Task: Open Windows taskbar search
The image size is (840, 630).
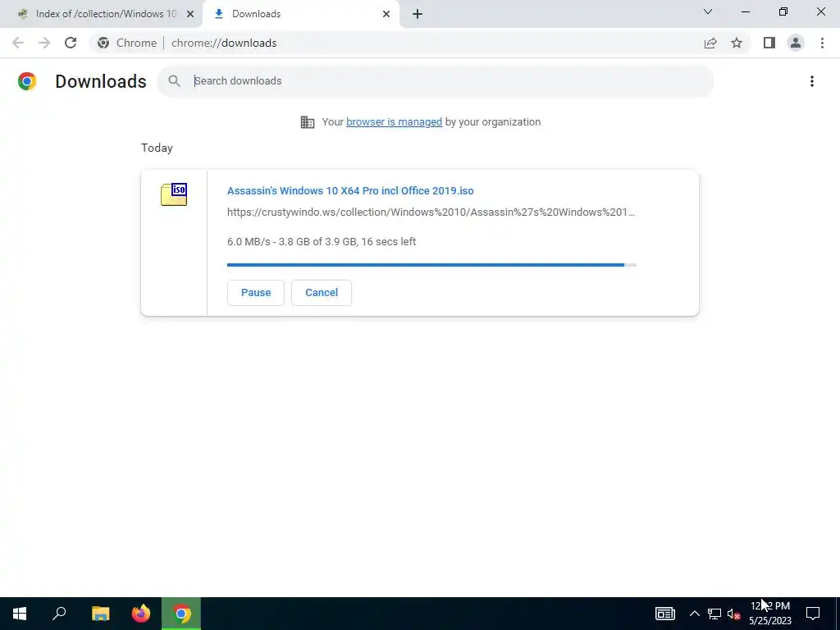Action: point(59,614)
